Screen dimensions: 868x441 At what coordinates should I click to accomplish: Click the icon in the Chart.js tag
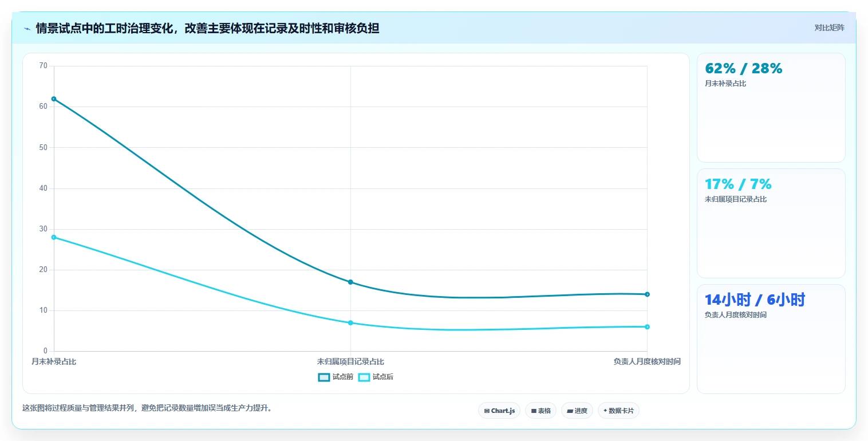pyautogui.click(x=487, y=411)
